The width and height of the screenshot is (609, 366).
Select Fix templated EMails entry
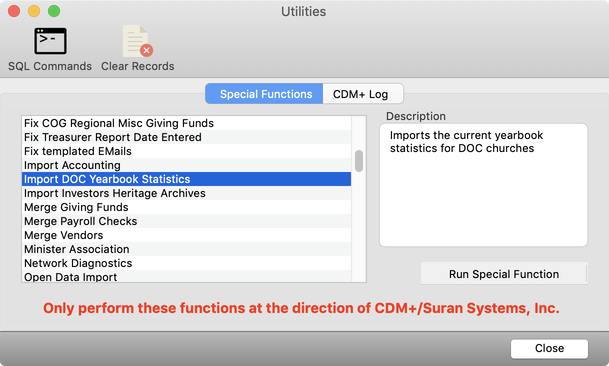pos(186,151)
